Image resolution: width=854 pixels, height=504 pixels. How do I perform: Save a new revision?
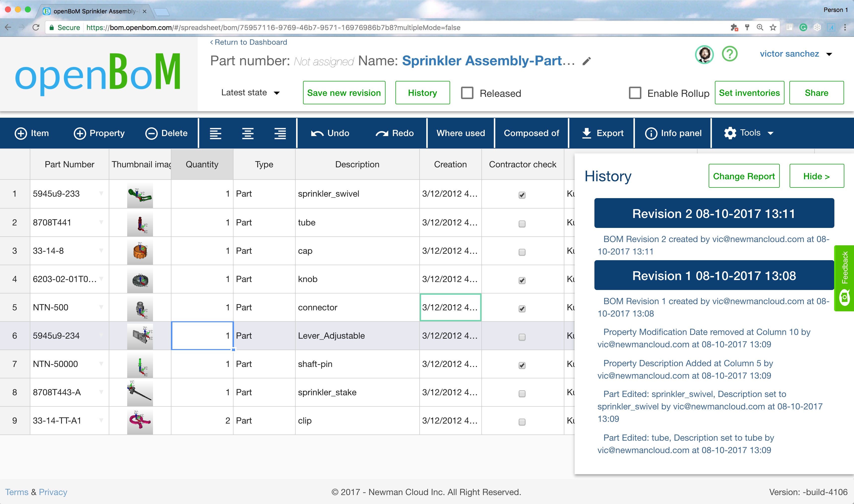click(344, 92)
